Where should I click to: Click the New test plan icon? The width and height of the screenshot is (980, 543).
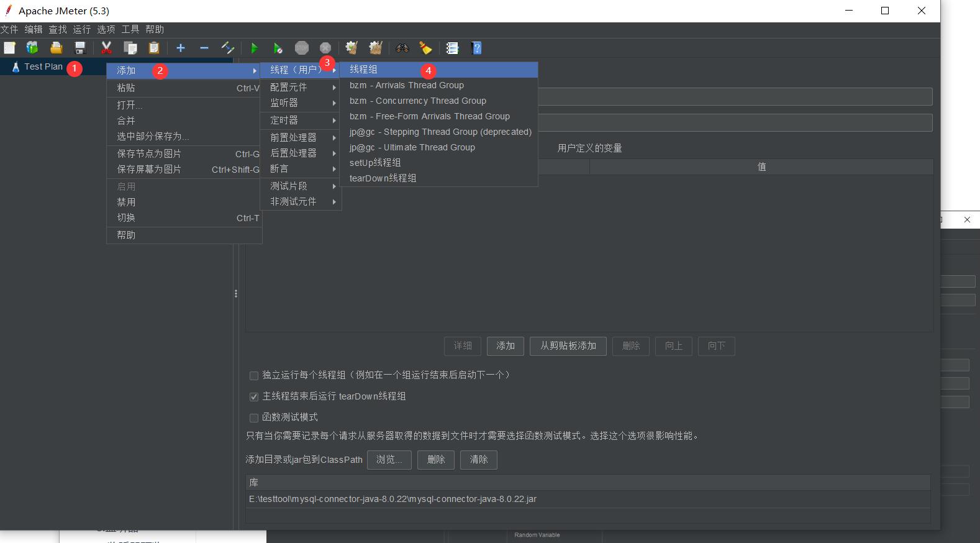point(9,48)
